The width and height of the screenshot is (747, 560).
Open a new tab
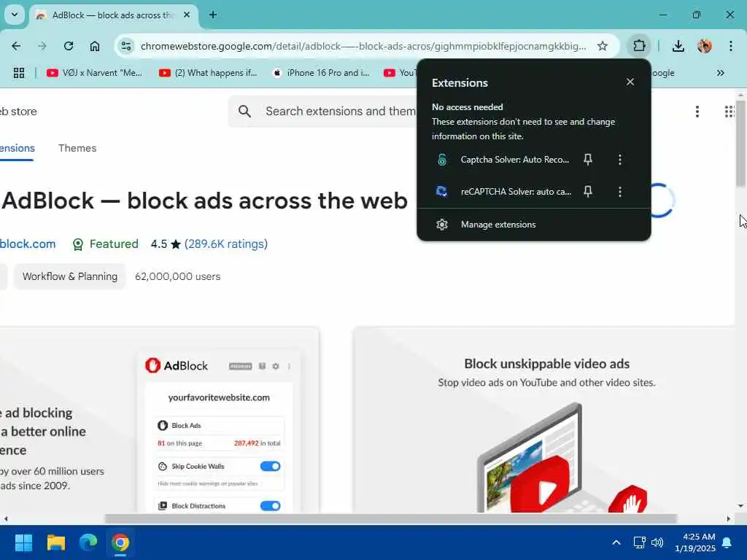(213, 15)
